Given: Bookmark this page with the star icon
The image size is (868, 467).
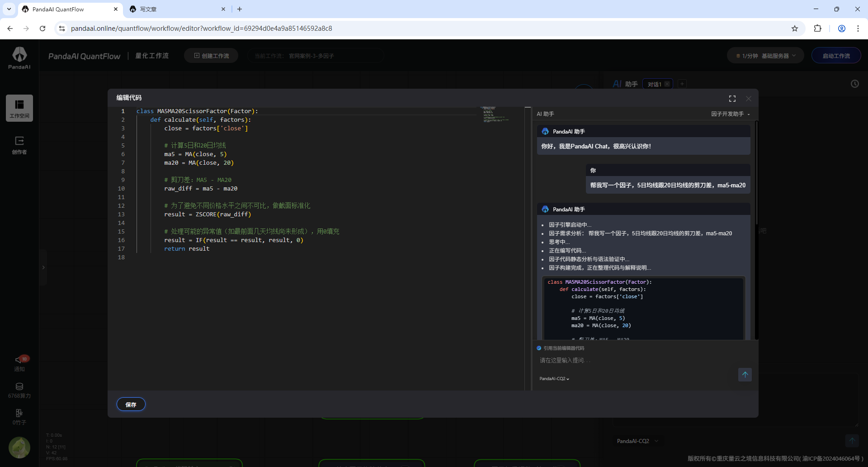Looking at the screenshot, I should [x=795, y=29].
